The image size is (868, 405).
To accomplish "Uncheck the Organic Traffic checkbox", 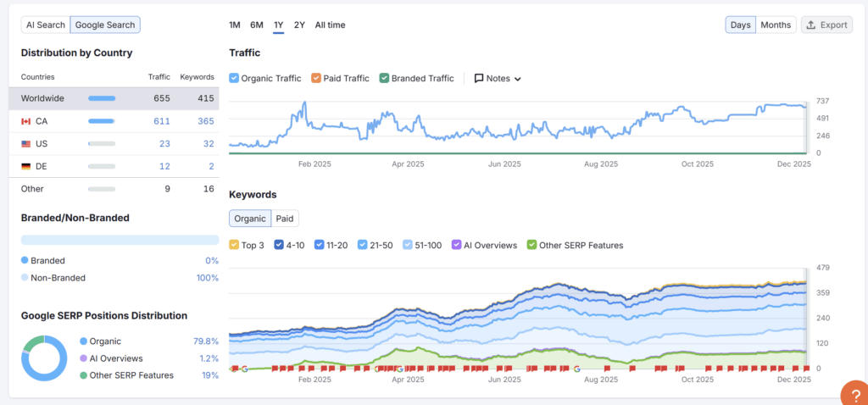I will pyautogui.click(x=235, y=78).
